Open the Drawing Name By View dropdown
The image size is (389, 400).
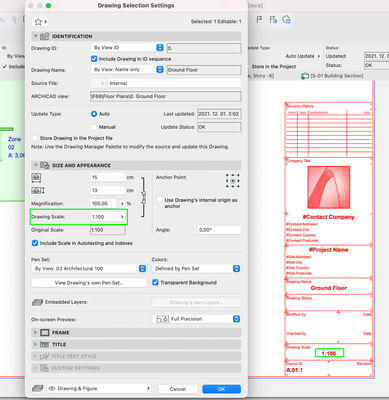[x=127, y=70]
